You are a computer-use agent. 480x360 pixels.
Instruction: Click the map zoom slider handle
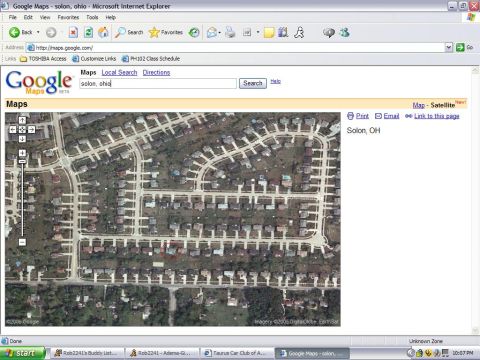coord(22,162)
